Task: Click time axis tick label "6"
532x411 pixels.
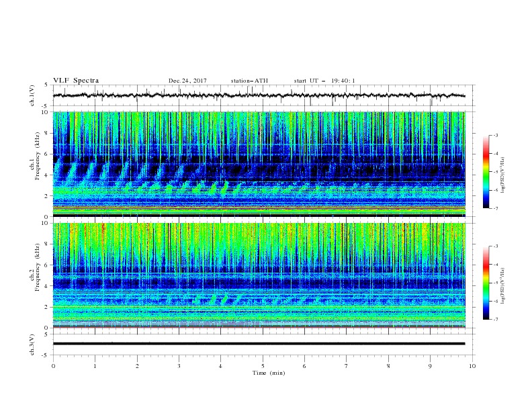Action: (304, 366)
